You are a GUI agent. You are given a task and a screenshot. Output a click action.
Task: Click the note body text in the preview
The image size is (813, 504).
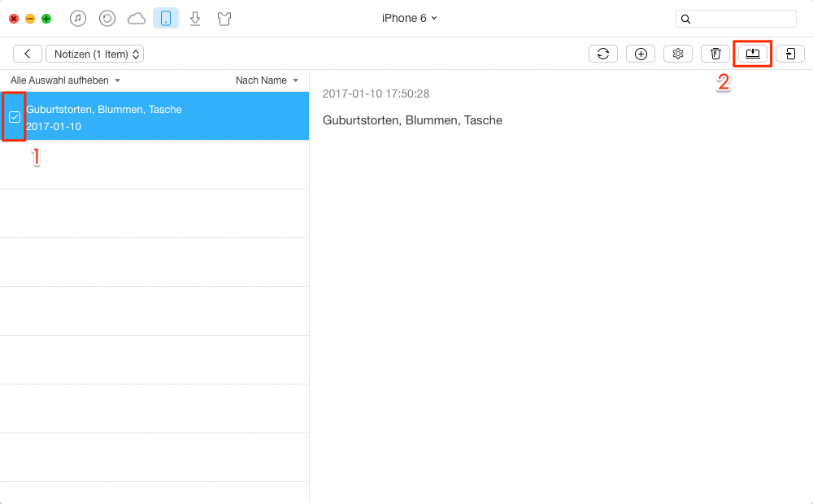(413, 120)
